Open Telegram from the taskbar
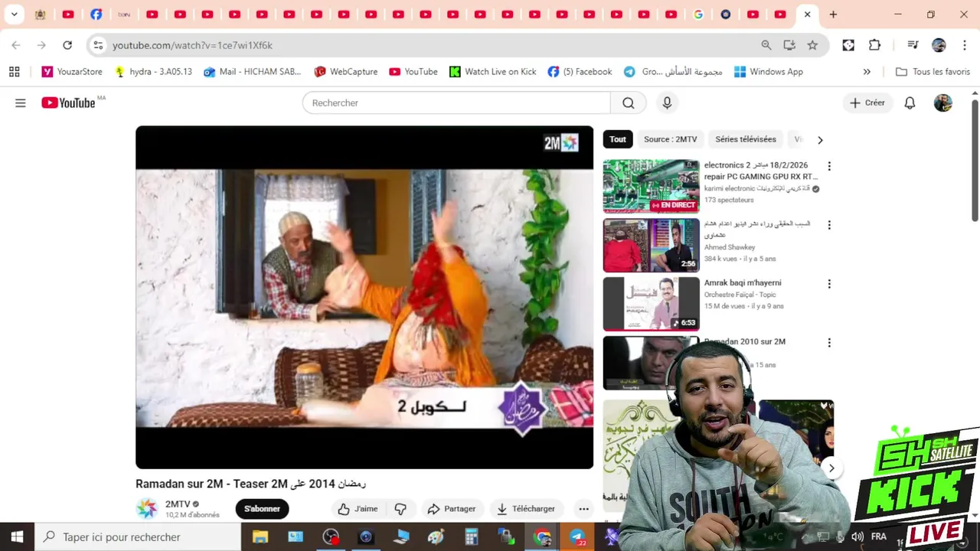Screen dimensions: 980x551 click(577, 537)
